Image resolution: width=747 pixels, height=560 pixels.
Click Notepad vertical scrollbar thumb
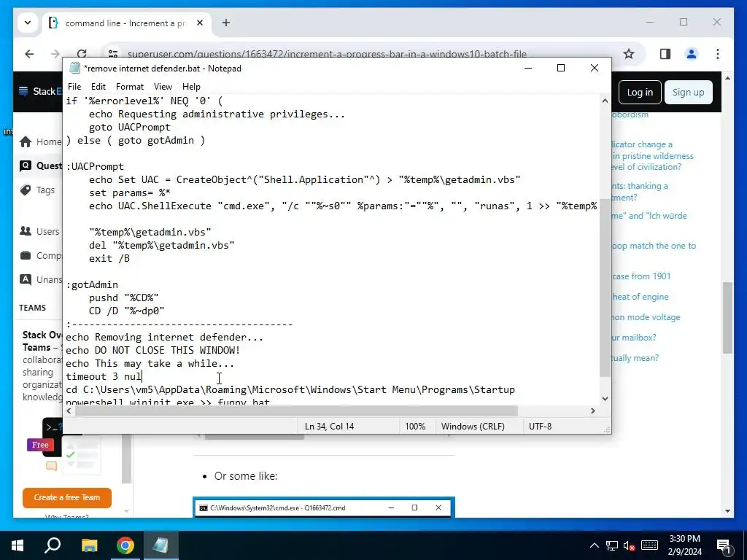(x=605, y=288)
